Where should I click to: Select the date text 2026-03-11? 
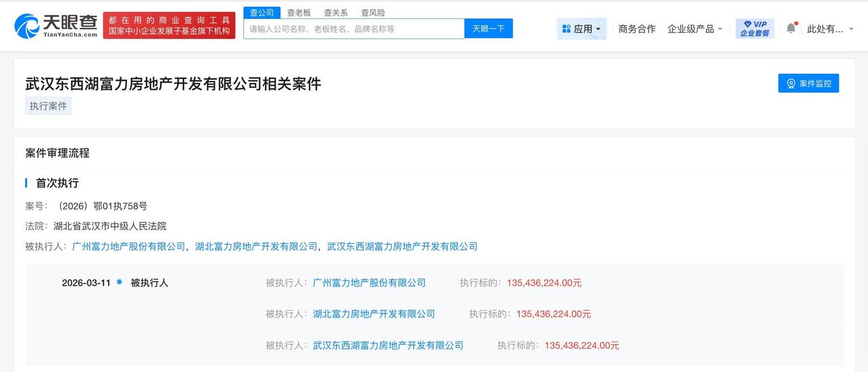(86, 282)
